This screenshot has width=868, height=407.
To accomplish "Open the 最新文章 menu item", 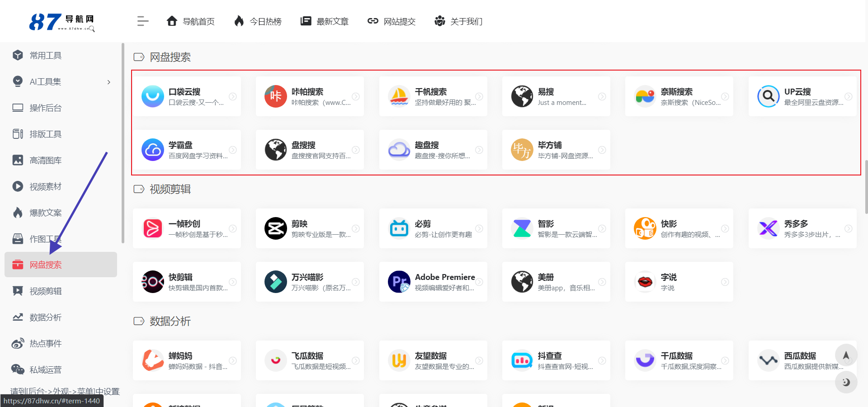I will coord(324,21).
